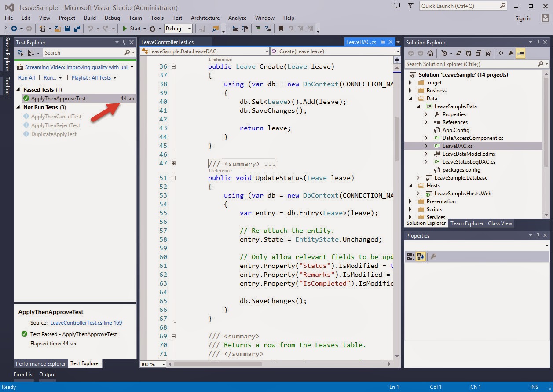The height and width of the screenshot is (392, 553).
Task: Toggle Sync with Active Document
Action: tap(459, 53)
